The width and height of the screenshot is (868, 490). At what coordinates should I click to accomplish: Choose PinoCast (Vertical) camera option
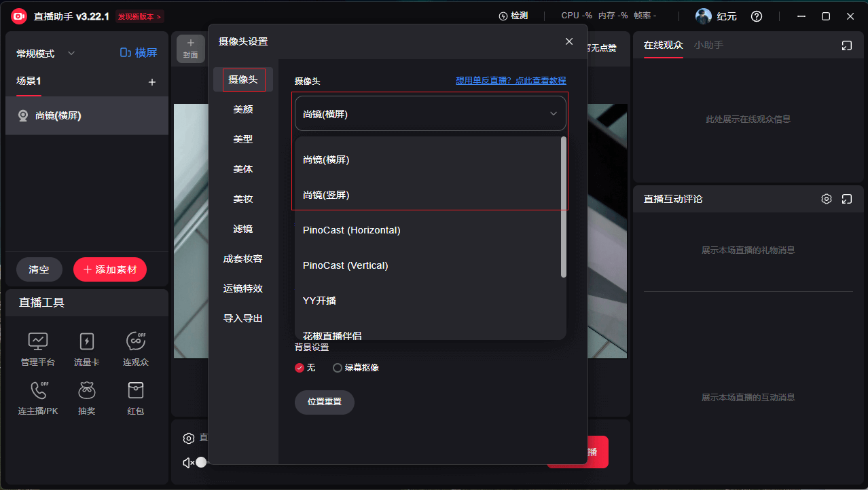click(428, 265)
